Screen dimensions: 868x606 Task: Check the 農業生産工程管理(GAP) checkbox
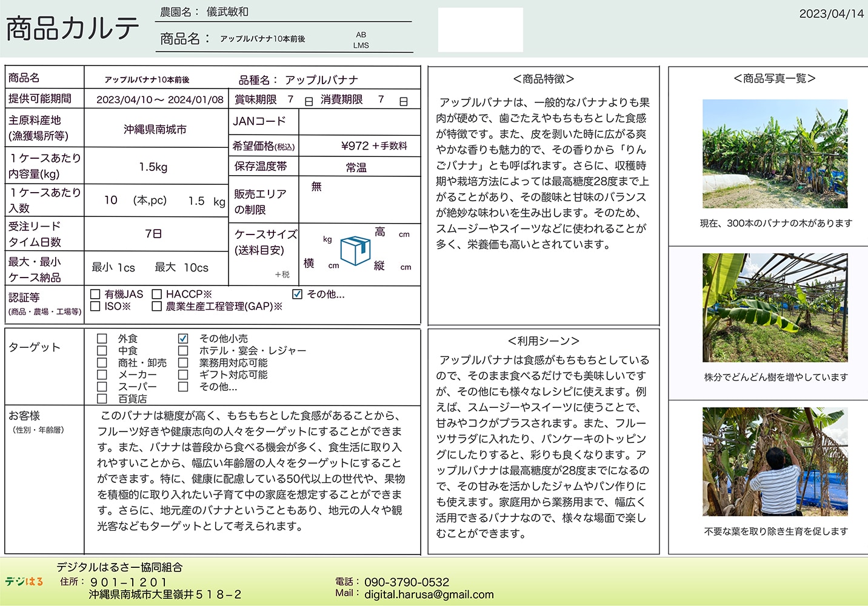click(157, 307)
